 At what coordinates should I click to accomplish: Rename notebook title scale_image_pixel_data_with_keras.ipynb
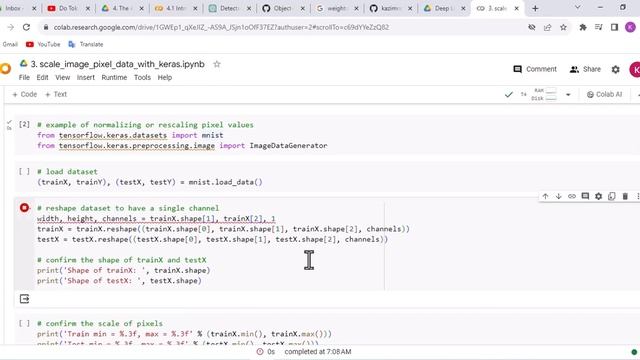[118, 64]
